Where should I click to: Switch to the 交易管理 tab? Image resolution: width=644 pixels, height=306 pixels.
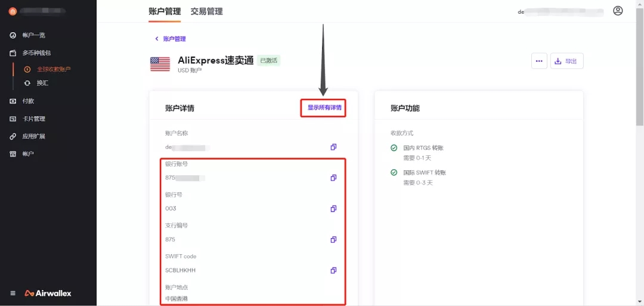pyautogui.click(x=206, y=11)
